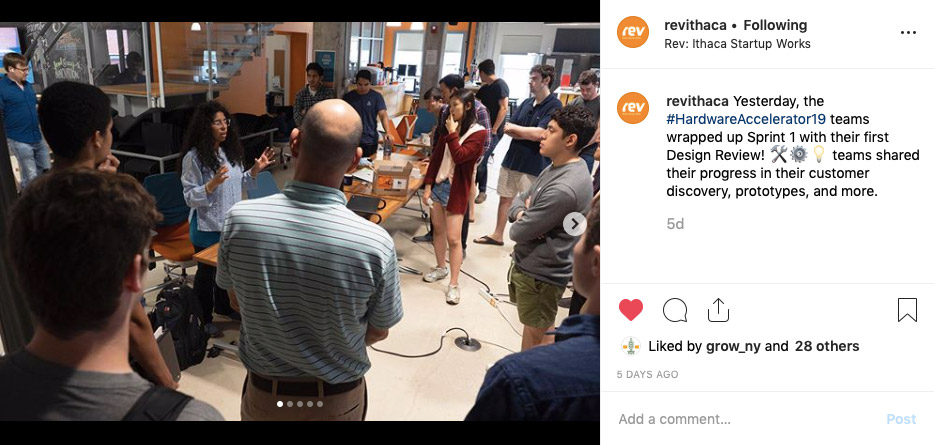Open the #HardwareAccelerator19 hashtag

pos(746,119)
